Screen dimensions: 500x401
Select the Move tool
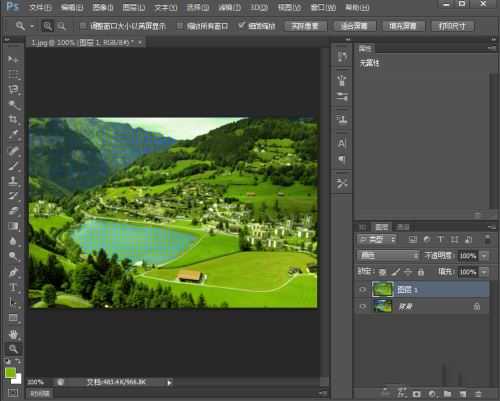coord(13,59)
